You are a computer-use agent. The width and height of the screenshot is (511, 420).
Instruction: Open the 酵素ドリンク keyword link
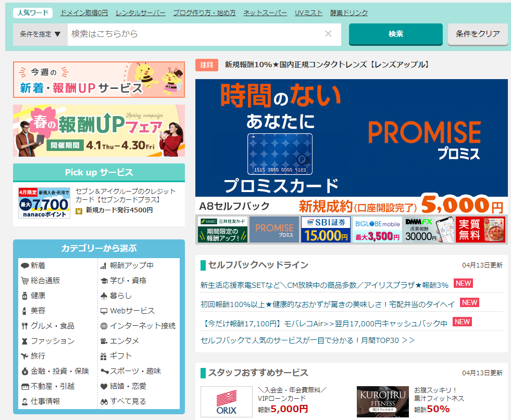pos(348,12)
